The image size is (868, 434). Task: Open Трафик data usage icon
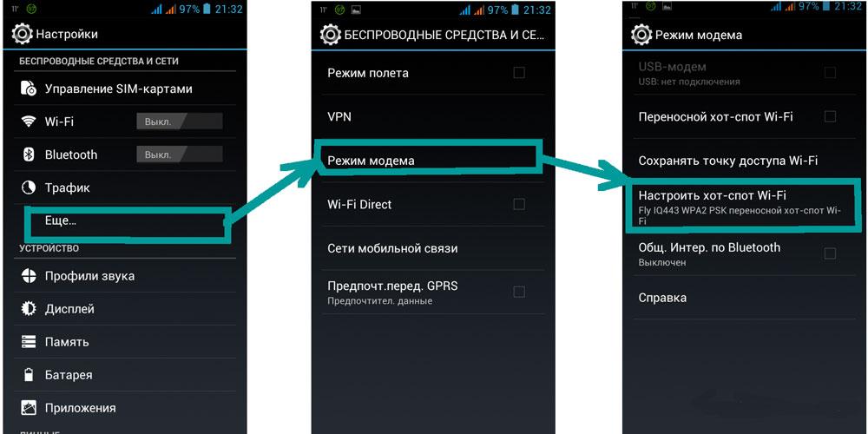point(29,187)
